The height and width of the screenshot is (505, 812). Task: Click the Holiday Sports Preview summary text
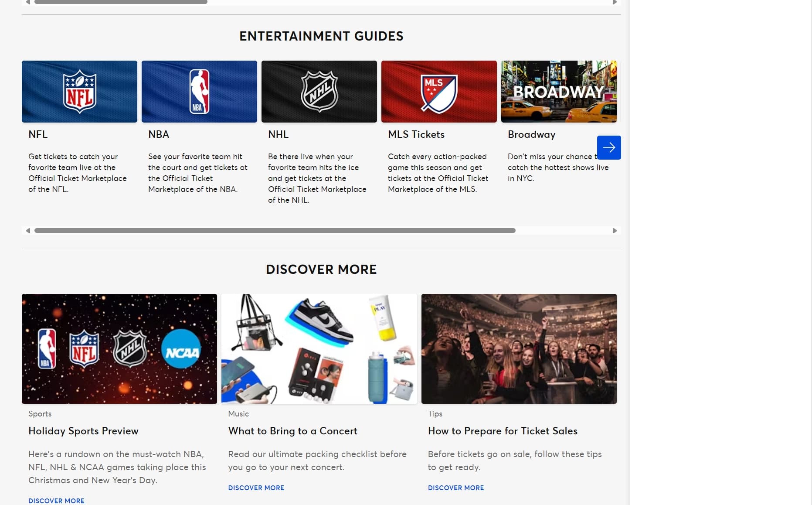(117, 467)
